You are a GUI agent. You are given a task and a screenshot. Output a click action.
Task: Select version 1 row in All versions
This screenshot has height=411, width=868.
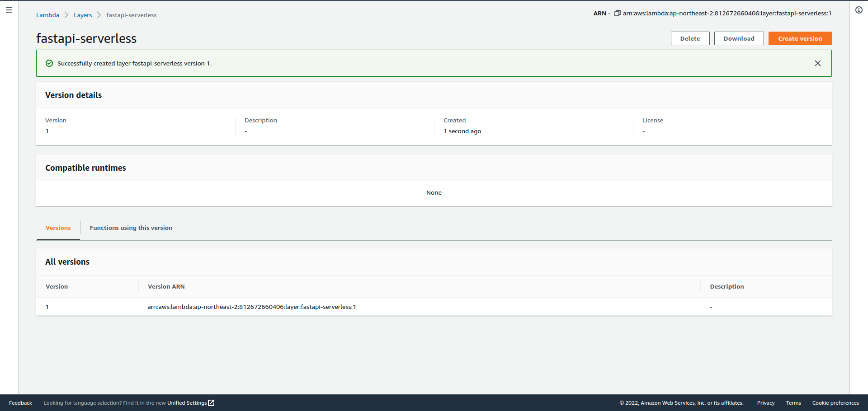point(434,307)
